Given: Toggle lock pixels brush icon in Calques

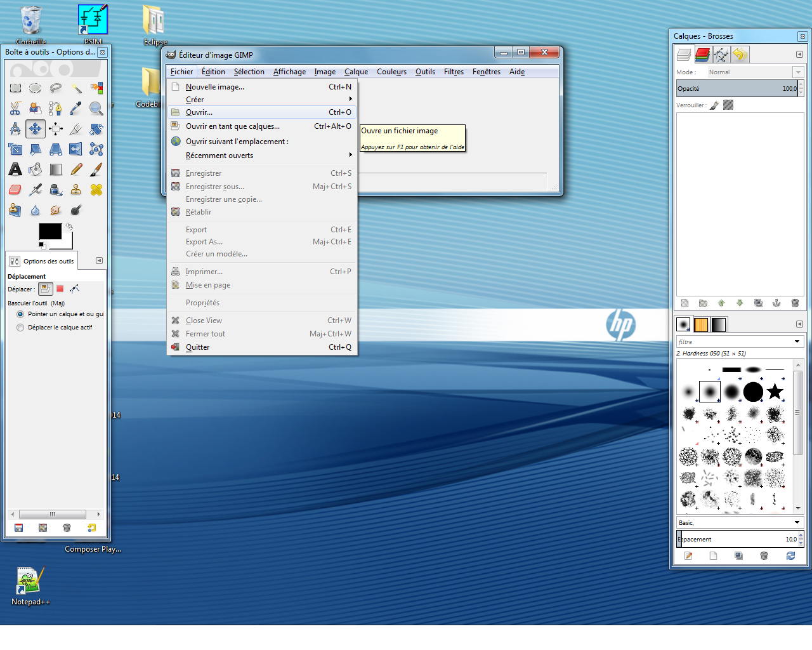Looking at the screenshot, I should (x=714, y=105).
